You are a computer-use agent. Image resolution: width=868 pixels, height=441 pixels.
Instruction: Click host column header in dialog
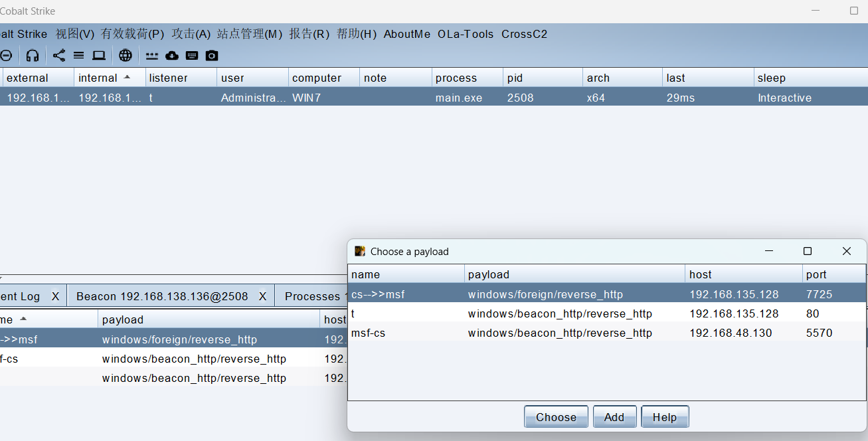pos(744,274)
